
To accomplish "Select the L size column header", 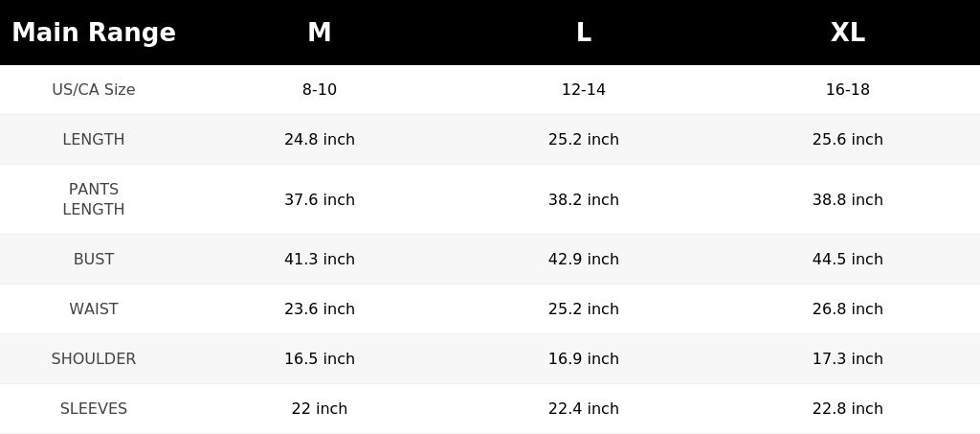I will (583, 33).
